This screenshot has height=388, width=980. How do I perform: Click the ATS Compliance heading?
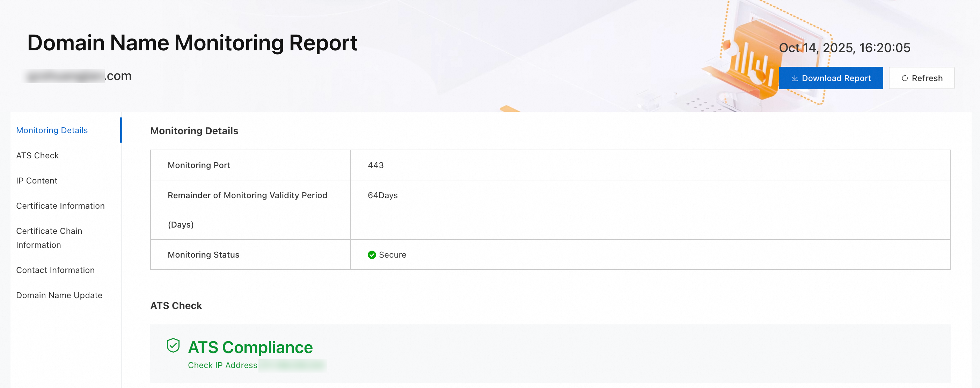250,347
